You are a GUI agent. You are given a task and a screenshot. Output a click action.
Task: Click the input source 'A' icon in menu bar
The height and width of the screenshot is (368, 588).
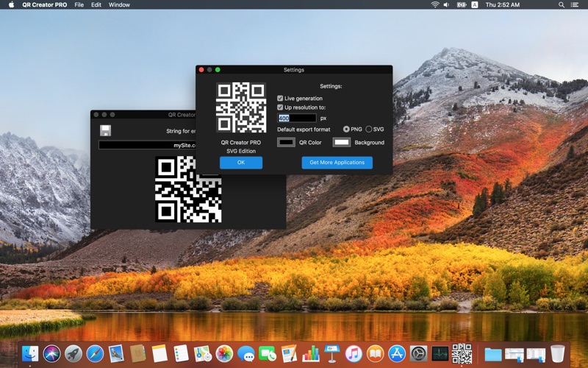click(474, 5)
